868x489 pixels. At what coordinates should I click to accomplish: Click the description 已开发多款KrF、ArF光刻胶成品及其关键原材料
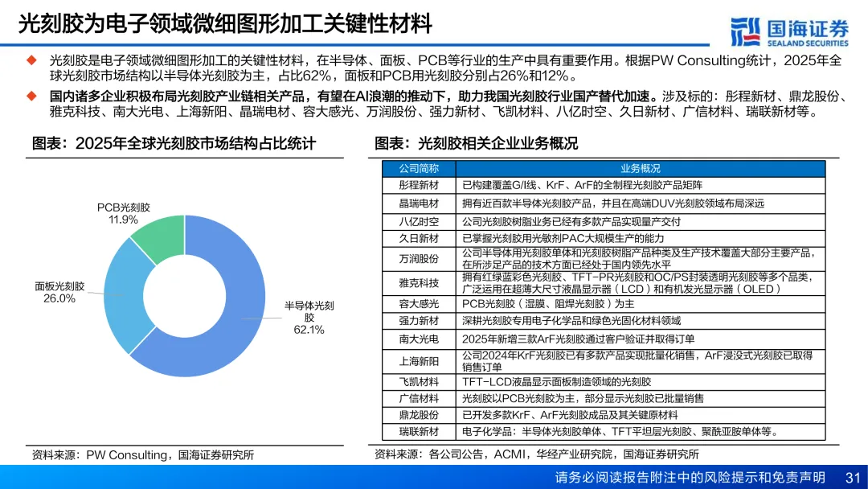point(570,415)
